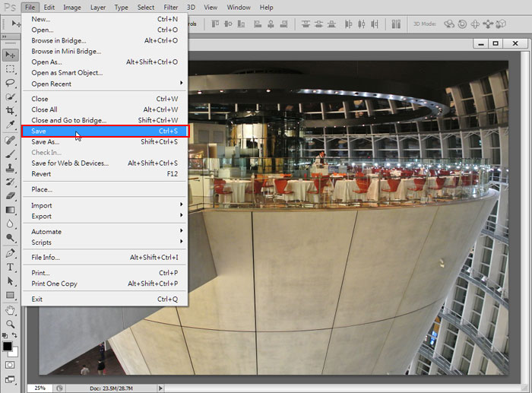Screen dimensions: 532x393
Task: Select the Clone Stamp tool
Action: point(10,168)
